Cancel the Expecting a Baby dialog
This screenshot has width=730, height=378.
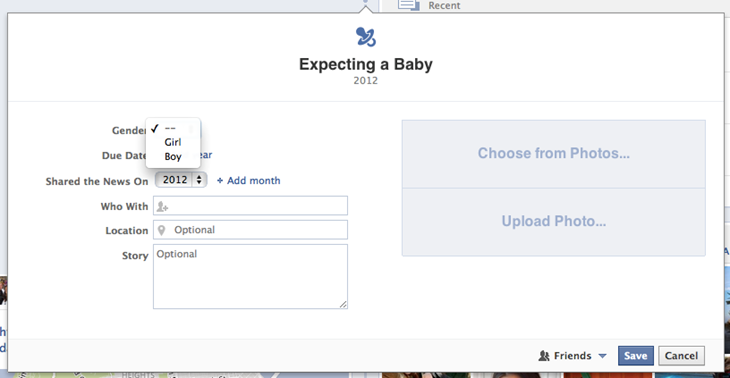click(x=681, y=356)
